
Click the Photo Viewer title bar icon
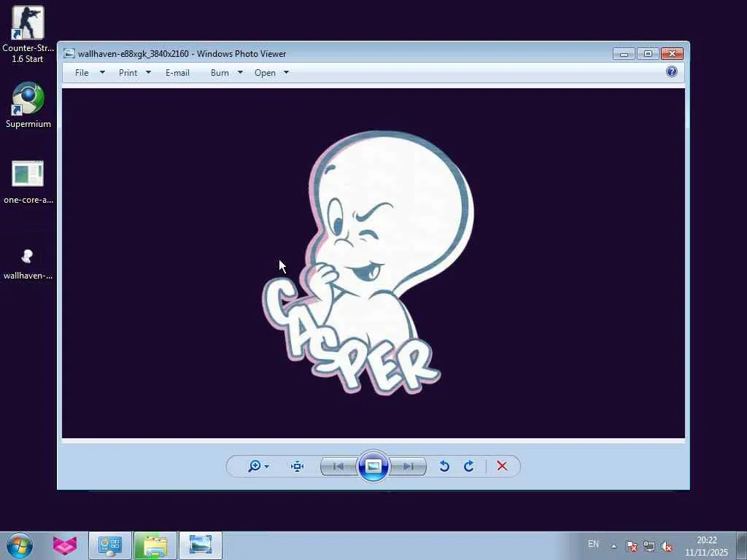coord(69,54)
